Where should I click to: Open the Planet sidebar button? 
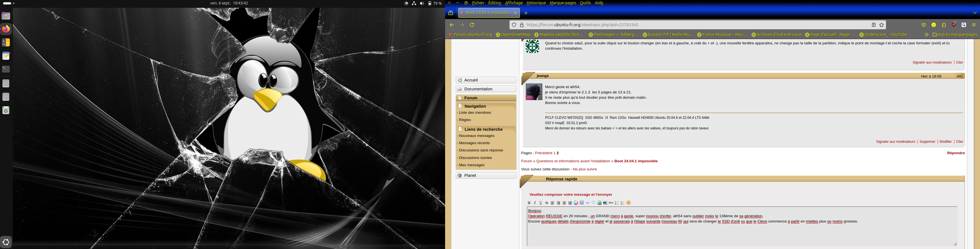486,176
